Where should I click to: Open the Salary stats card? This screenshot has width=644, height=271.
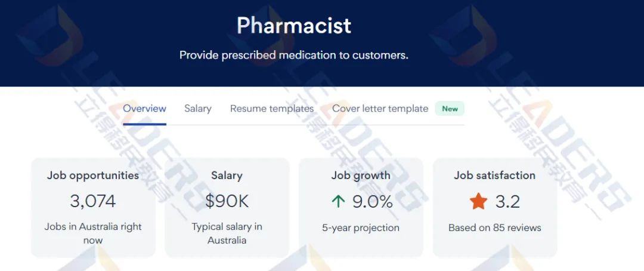227,208
